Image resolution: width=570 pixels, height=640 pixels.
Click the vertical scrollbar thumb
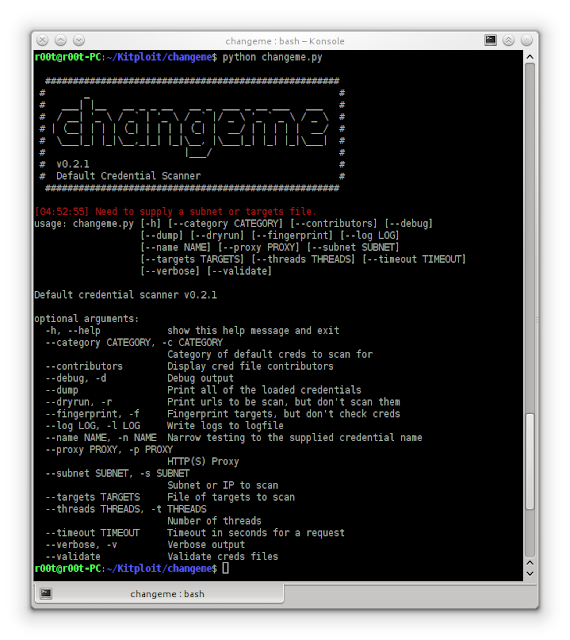coord(530,461)
